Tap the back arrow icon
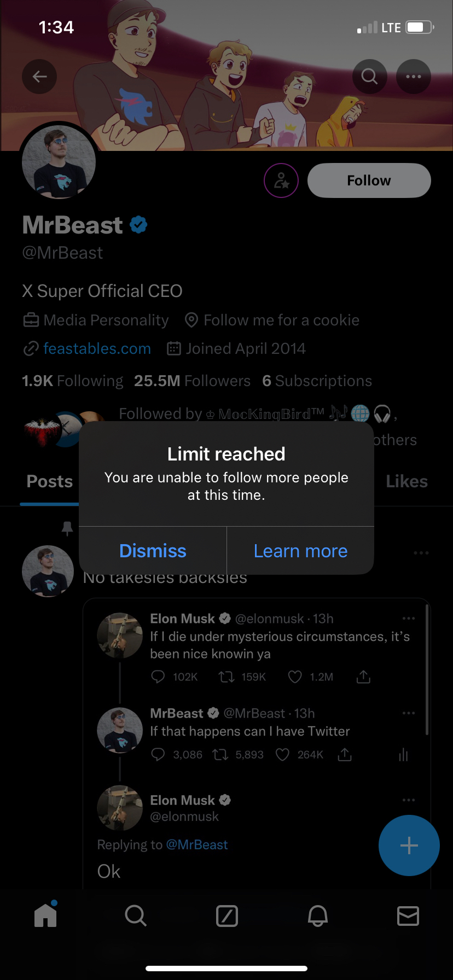Viewport: 453px width, 980px height. 39,77
